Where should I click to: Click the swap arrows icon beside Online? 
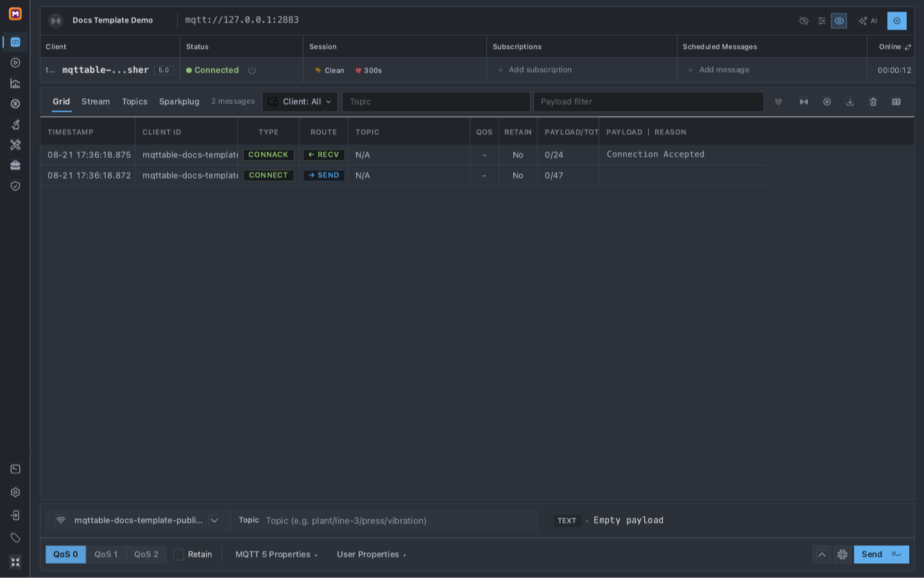click(x=908, y=47)
